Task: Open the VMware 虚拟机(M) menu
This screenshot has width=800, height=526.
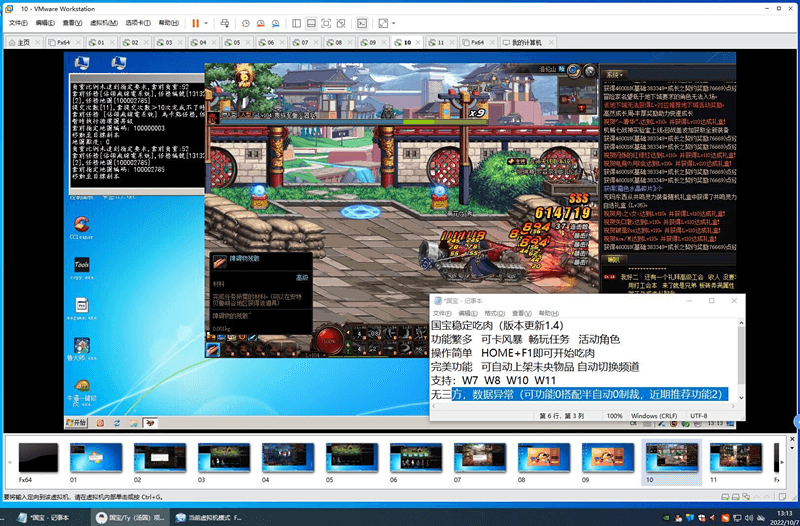Action: 104,23
